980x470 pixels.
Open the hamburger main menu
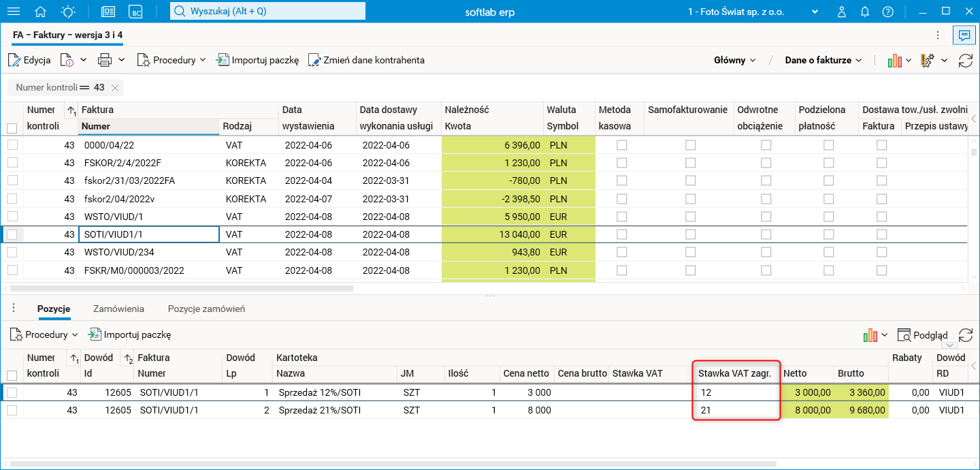(13, 12)
